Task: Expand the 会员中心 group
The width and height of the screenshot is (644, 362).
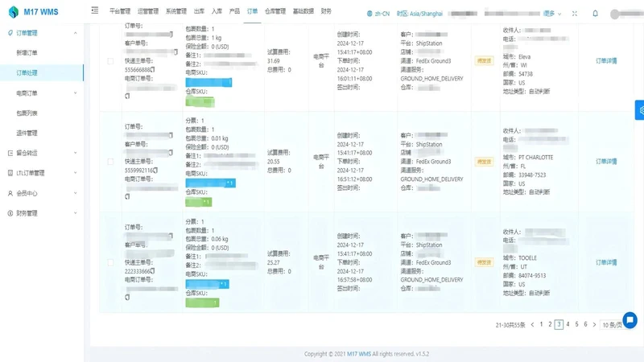Action: point(75,193)
